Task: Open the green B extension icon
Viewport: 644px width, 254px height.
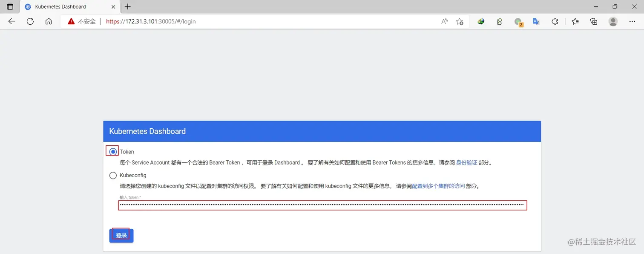Action: coord(499,21)
